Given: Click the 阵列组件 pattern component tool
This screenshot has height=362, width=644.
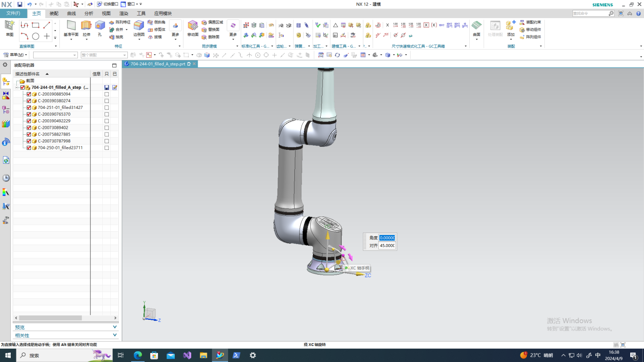Looking at the screenshot, I should pyautogui.click(x=530, y=37).
